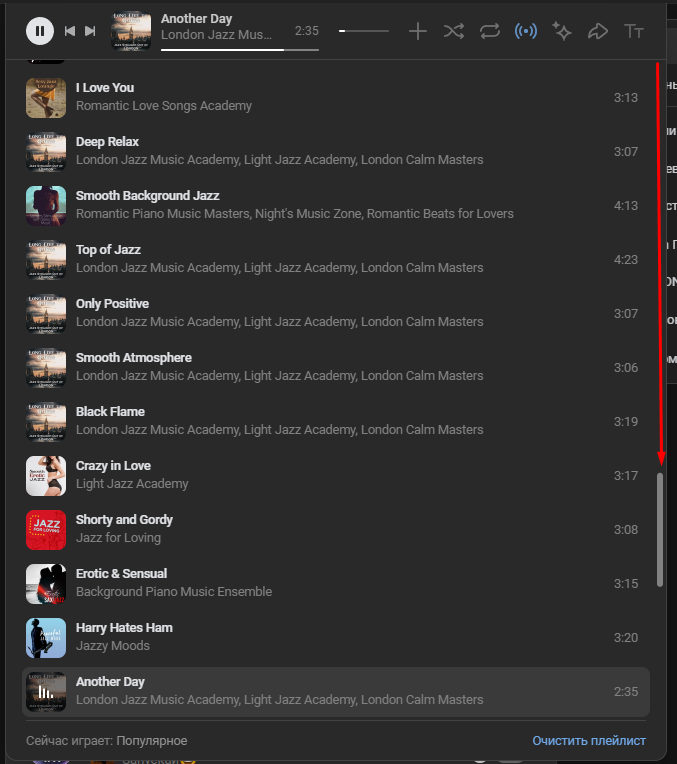
Task: Adjust the volume slider
Action: click(x=364, y=31)
